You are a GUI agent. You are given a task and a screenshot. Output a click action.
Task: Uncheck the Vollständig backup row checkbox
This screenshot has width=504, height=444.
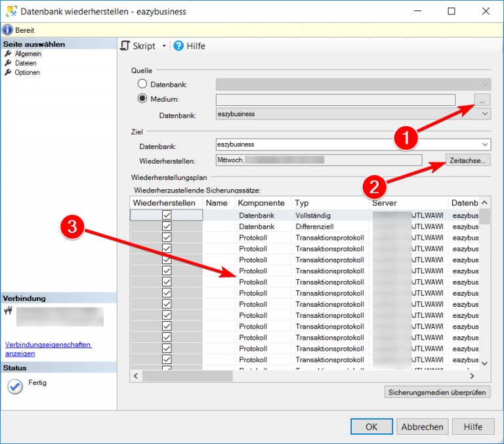tap(167, 215)
